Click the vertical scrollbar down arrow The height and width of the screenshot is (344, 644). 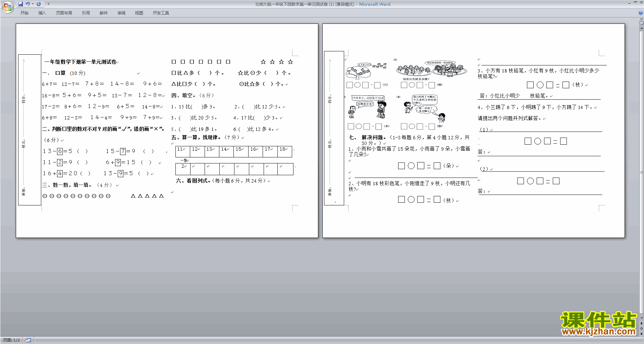pos(642,318)
